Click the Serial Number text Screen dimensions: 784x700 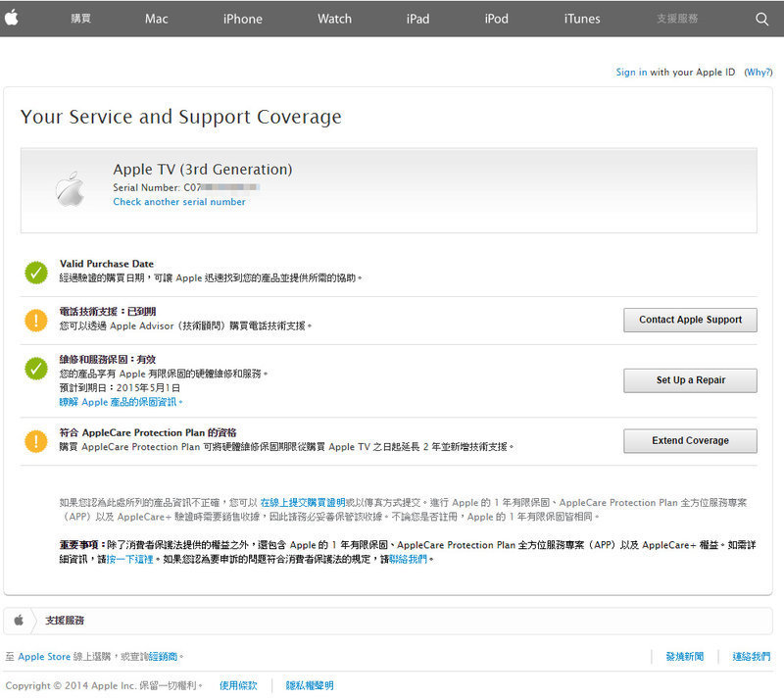[x=186, y=187]
